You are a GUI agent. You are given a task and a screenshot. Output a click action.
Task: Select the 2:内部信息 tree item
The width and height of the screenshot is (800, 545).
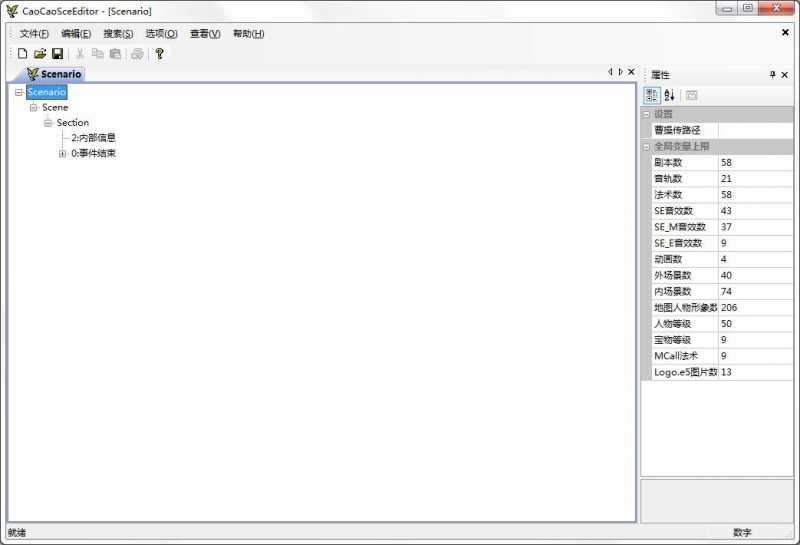pyautogui.click(x=93, y=138)
